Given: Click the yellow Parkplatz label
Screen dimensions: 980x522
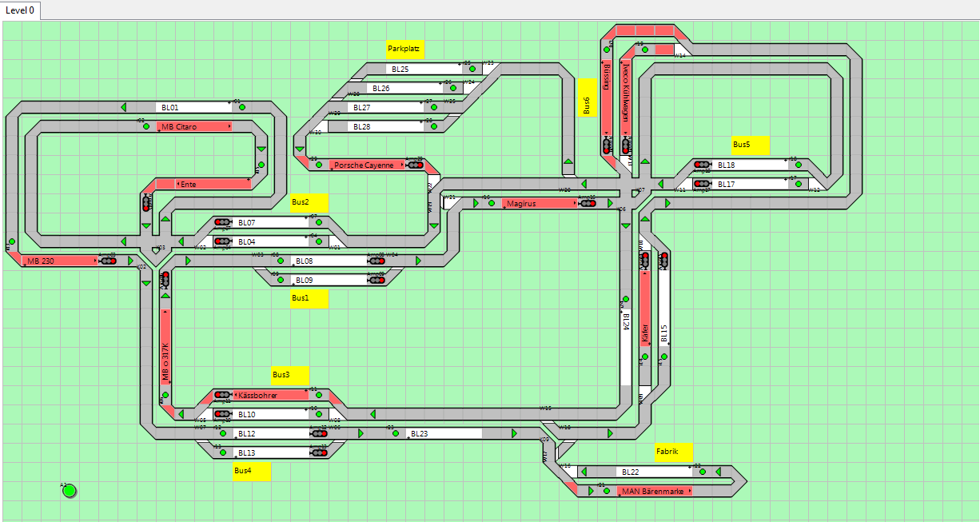Looking at the screenshot, I should pyautogui.click(x=404, y=50).
